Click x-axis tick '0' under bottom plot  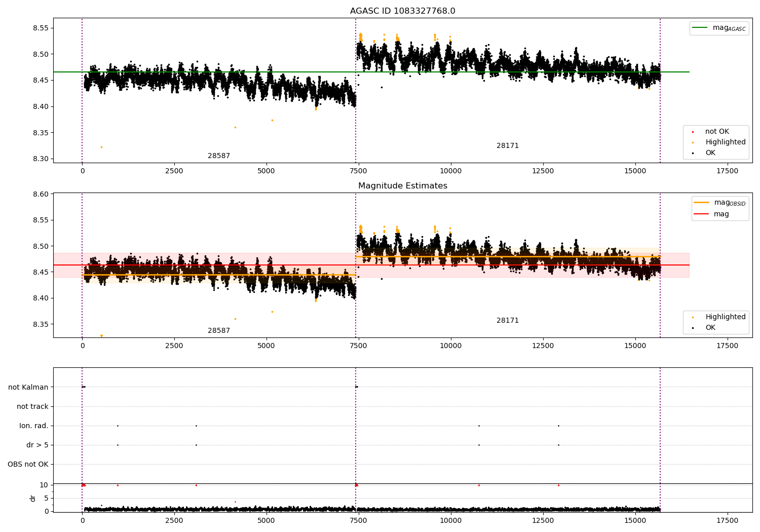coord(82,521)
